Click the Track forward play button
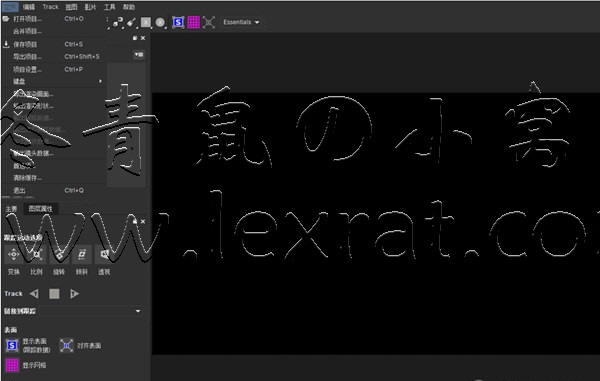 [x=74, y=294]
